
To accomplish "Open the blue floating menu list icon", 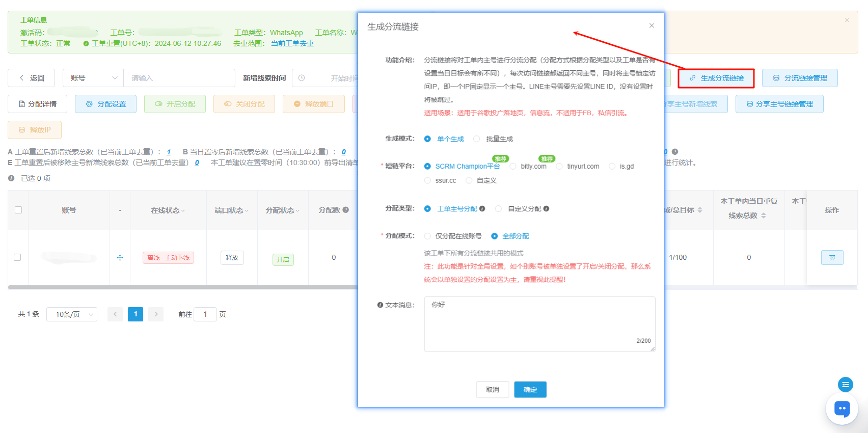I will (x=845, y=385).
